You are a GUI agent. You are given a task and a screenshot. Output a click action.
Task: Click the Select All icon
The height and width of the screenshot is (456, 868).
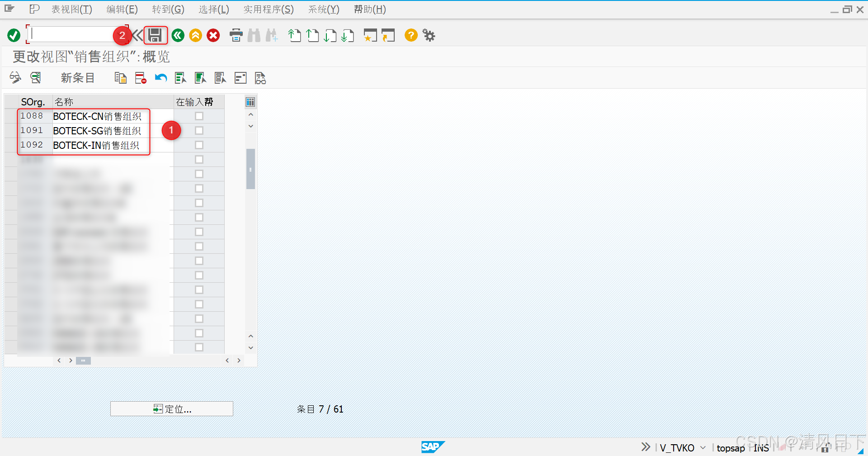tap(180, 78)
